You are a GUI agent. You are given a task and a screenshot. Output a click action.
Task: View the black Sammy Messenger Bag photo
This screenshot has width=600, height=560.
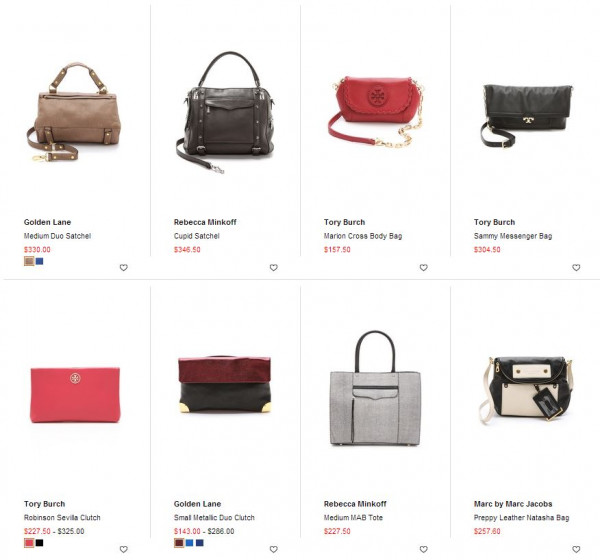527,116
